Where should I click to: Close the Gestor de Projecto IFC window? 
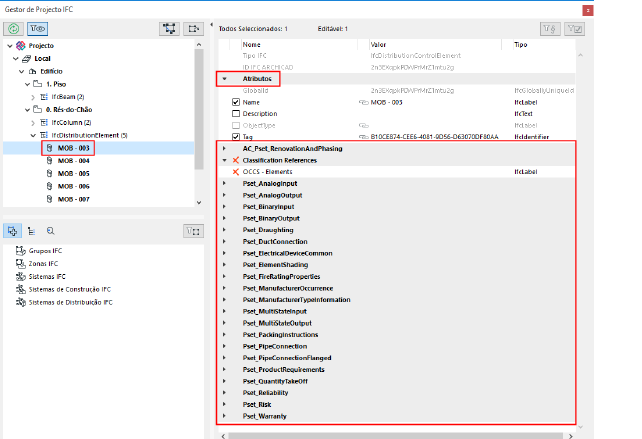point(588,10)
